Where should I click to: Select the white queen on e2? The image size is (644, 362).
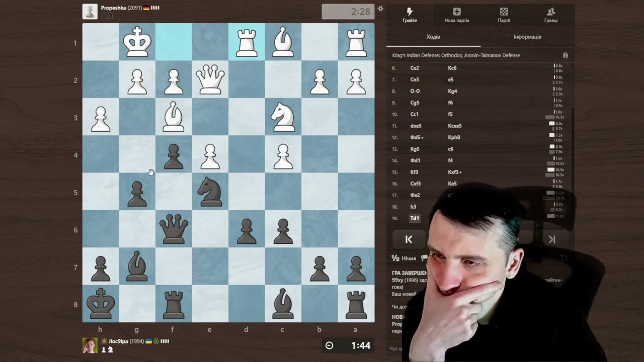coord(210,79)
